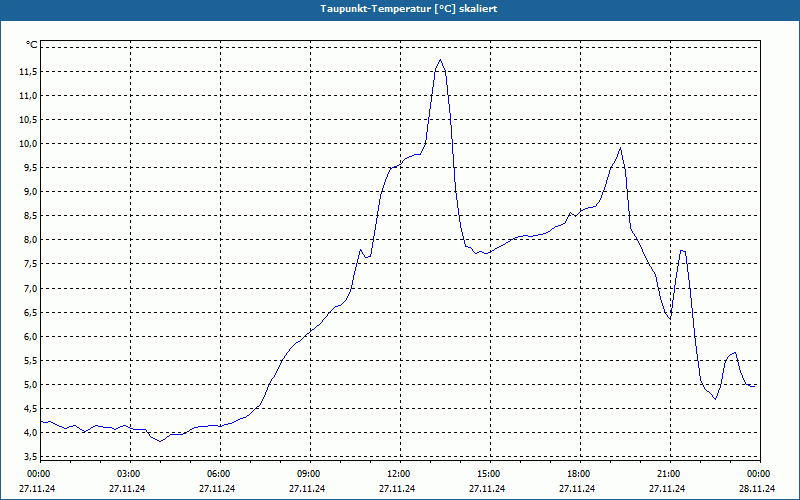
Task: Click the curve's lowest dip near 04:00
Action: [x=160, y=441]
